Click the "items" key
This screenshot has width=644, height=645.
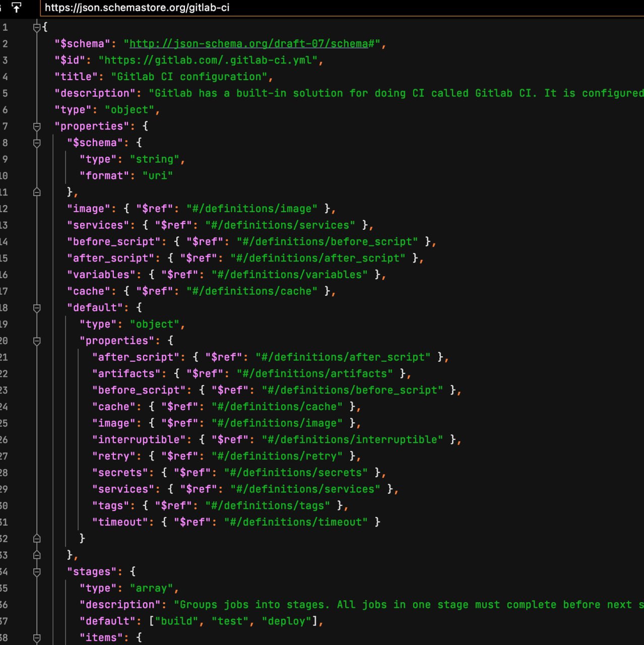pyautogui.click(x=101, y=637)
